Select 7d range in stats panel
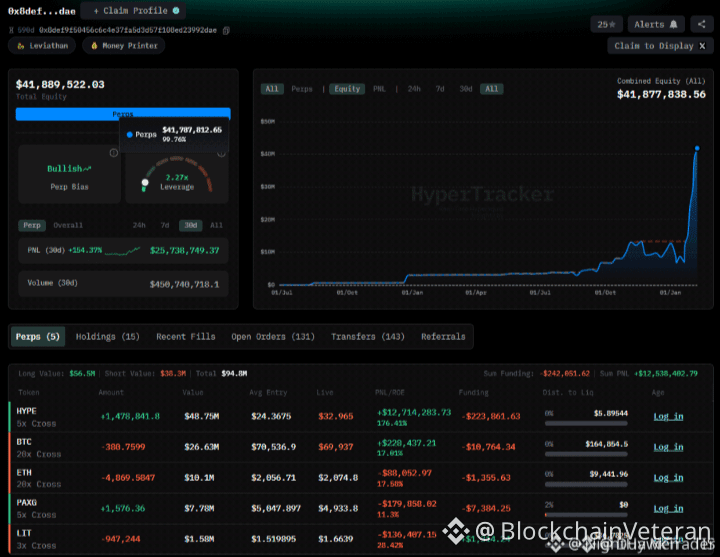This screenshot has width=720, height=557. pos(165,225)
